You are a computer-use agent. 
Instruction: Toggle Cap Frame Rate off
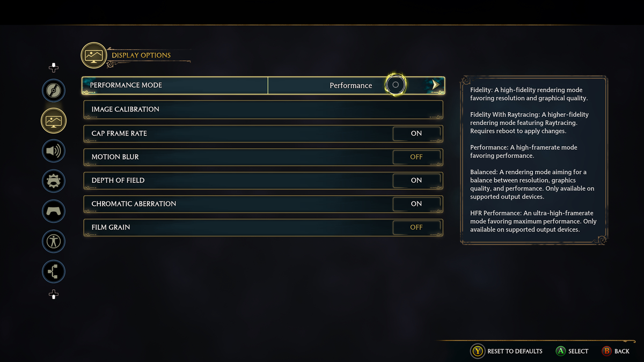point(417,134)
